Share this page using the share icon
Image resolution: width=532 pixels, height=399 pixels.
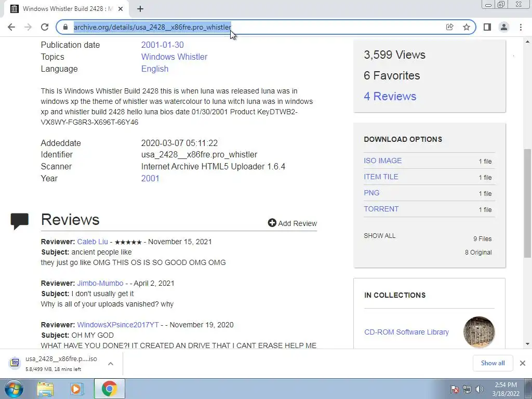[449, 27]
